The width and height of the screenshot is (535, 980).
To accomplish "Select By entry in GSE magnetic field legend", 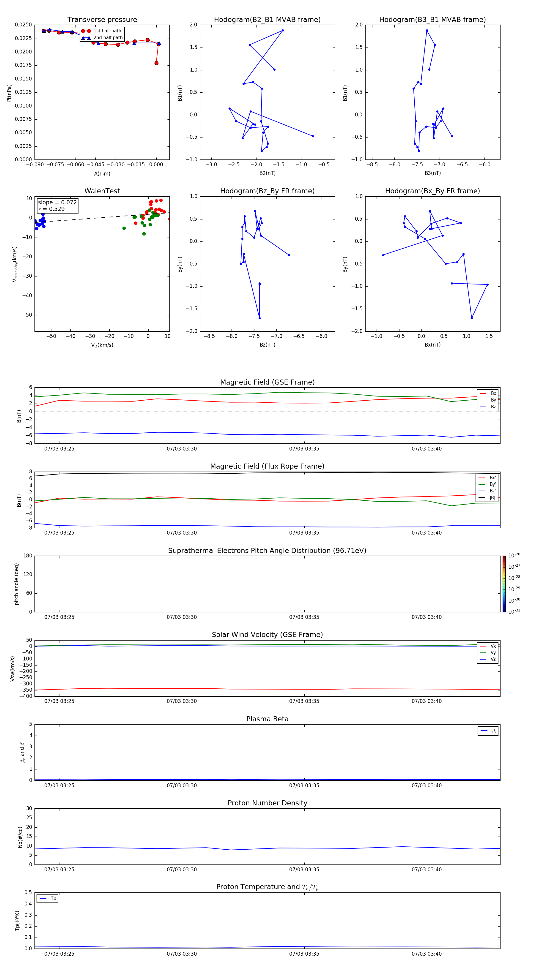I will pyautogui.click(x=488, y=400).
